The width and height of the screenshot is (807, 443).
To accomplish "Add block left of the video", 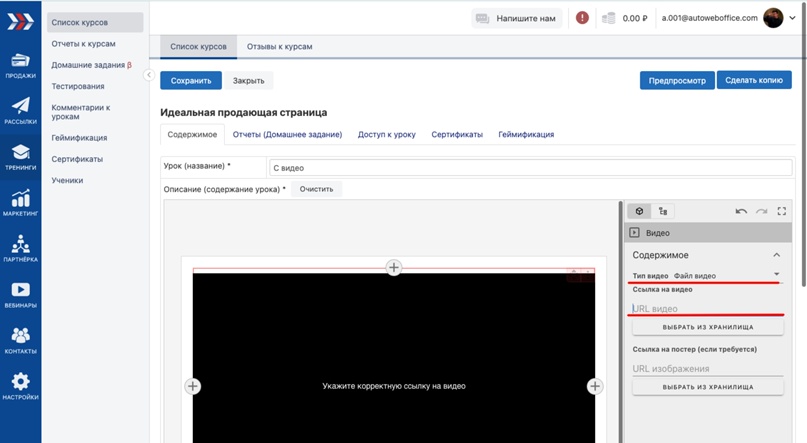I will [192, 386].
